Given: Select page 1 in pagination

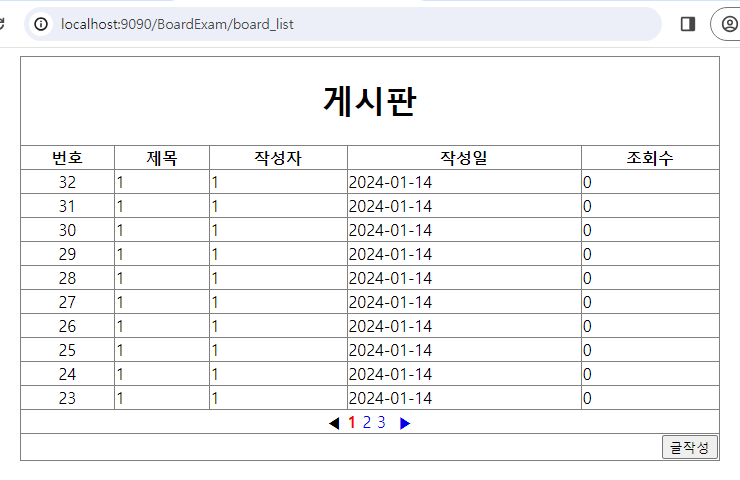Looking at the screenshot, I should 352,422.
